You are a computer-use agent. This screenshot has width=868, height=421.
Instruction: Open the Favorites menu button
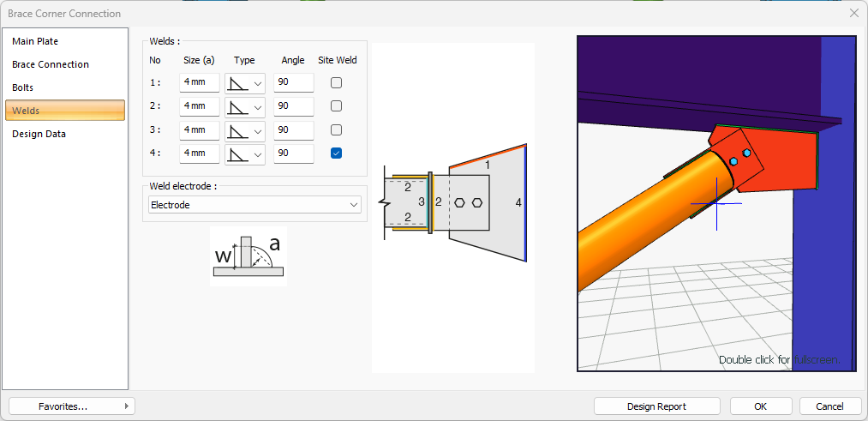[x=71, y=406]
